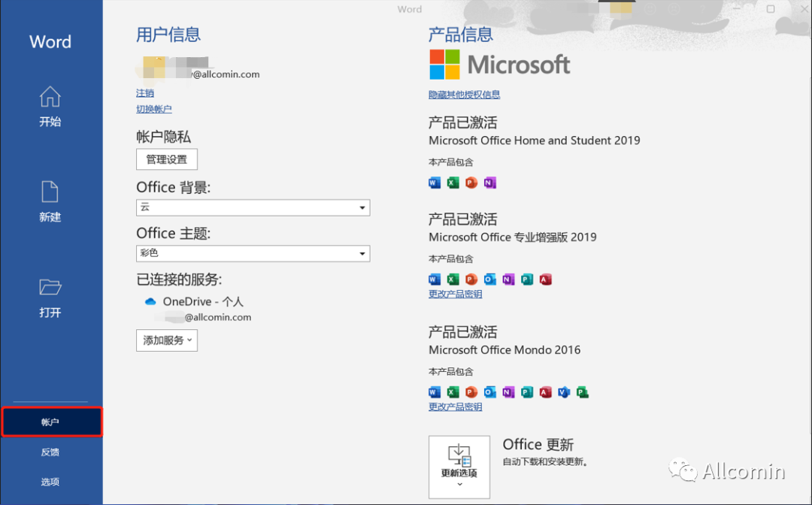Click the Project icon in Mondo 2016 list
This screenshot has width=812, height=505.
coord(583,392)
